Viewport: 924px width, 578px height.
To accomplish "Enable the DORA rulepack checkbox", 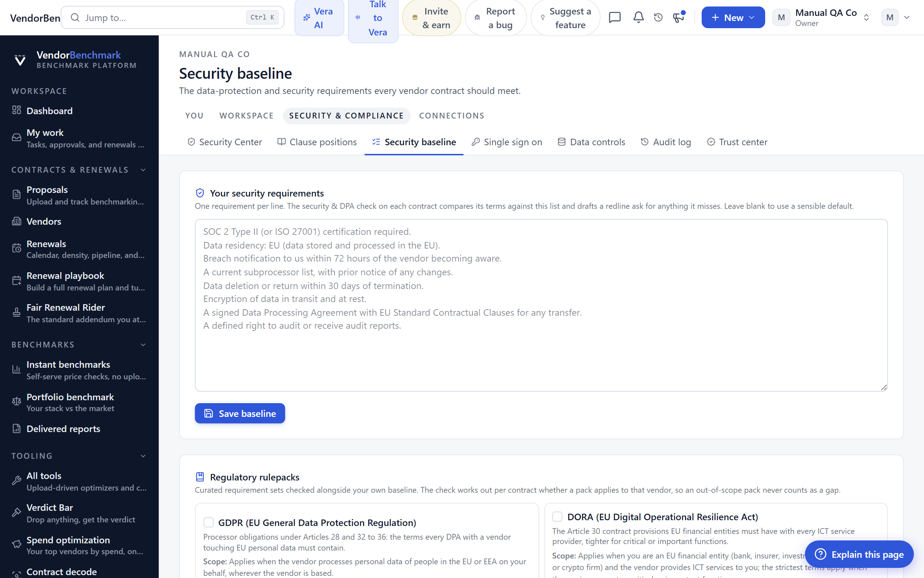I will 557,517.
